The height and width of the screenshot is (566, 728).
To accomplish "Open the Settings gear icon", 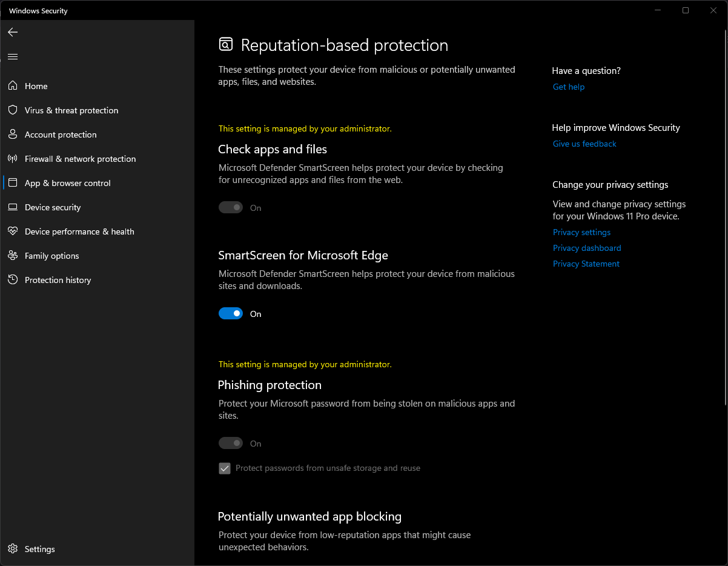I will [13, 549].
